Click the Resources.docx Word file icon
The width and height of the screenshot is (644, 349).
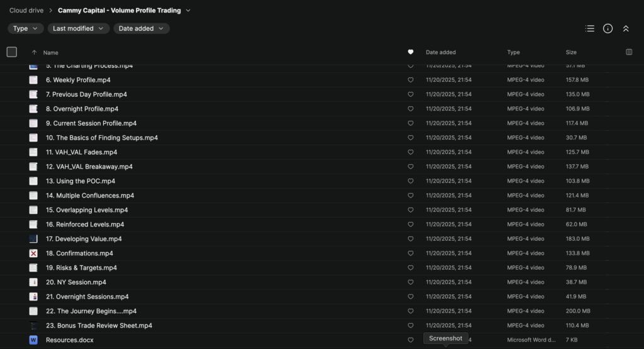pyautogui.click(x=33, y=340)
